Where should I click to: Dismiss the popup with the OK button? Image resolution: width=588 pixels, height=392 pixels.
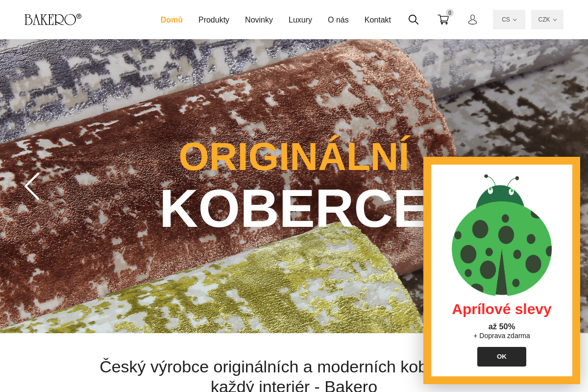(x=502, y=357)
